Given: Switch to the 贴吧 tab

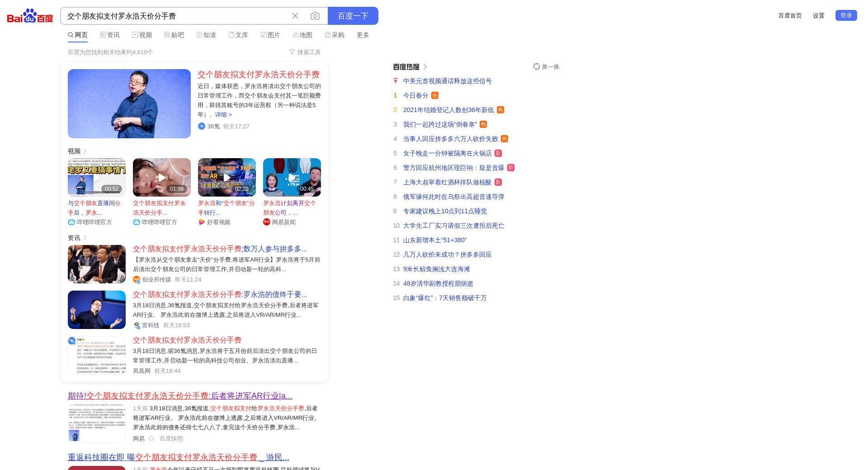Looking at the screenshot, I should point(174,35).
